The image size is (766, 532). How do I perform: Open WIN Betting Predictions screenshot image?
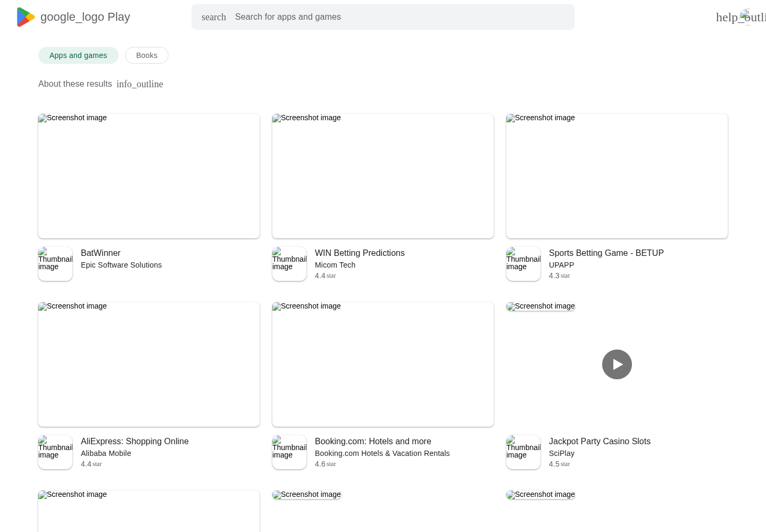pyautogui.click(x=383, y=176)
